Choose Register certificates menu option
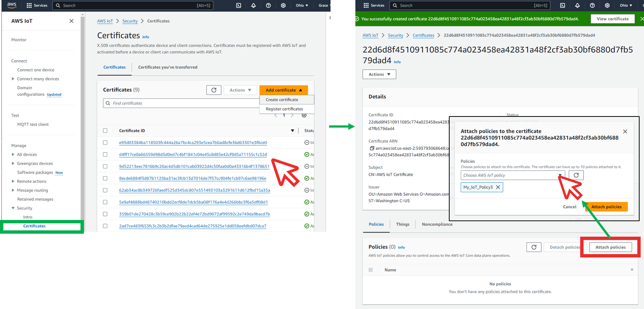 pos(287,109)
